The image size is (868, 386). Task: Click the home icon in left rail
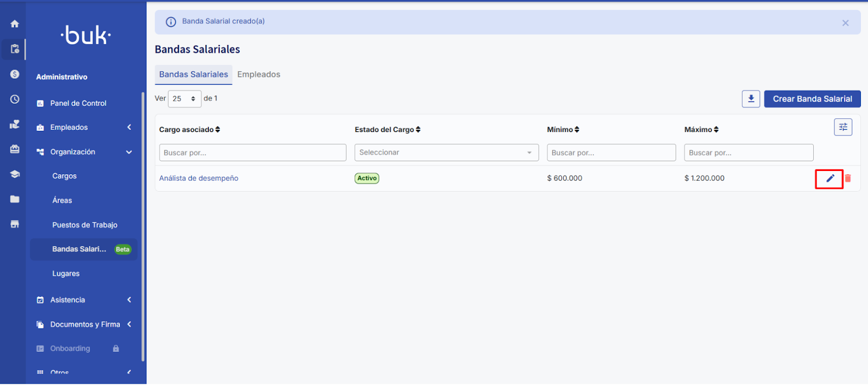(15, 24)
